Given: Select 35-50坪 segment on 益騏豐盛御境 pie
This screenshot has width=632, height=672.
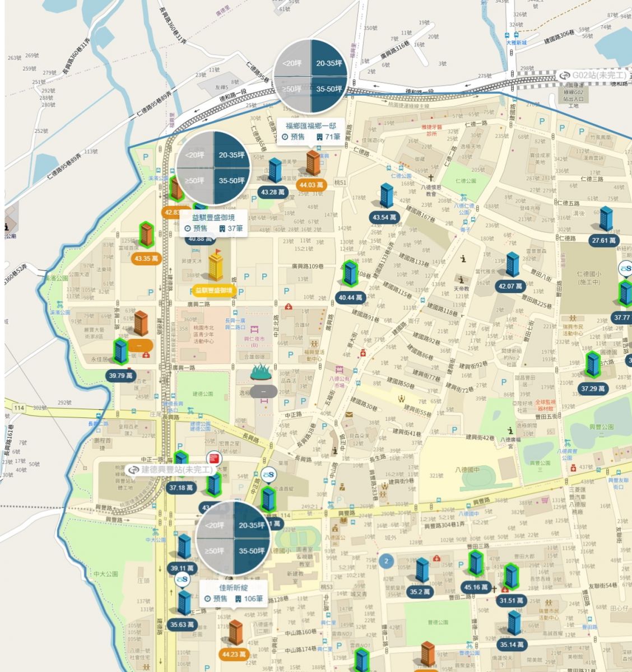Looking at the screenshot, I should pyautogui.click(x=231, y=182).
